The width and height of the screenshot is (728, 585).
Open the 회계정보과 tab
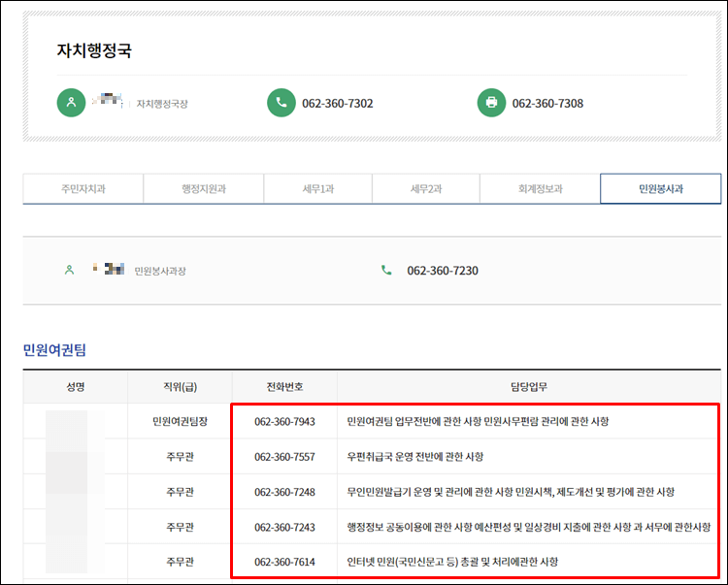540,189
